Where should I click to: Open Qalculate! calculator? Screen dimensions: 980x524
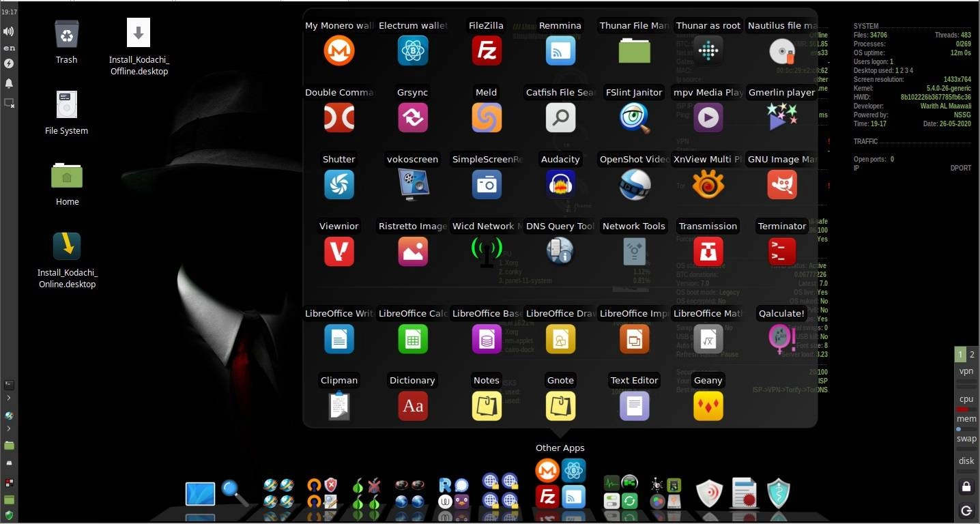coord(782,338)
